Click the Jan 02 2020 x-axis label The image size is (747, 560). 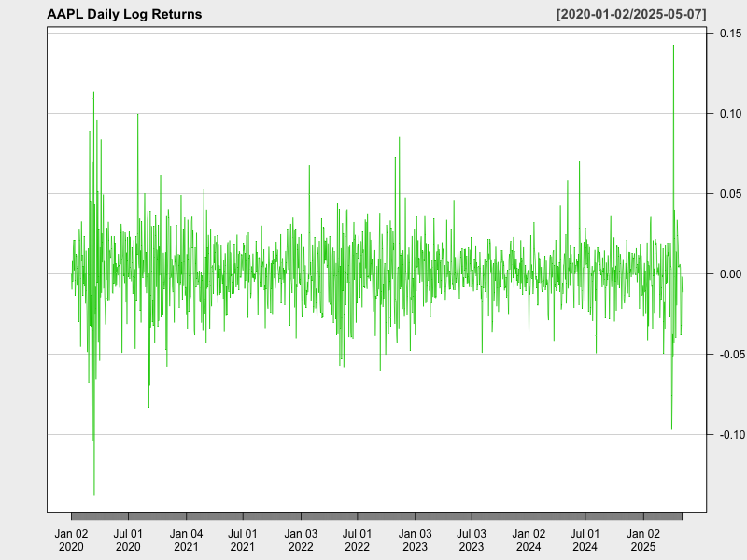click(x=72, y=540)
